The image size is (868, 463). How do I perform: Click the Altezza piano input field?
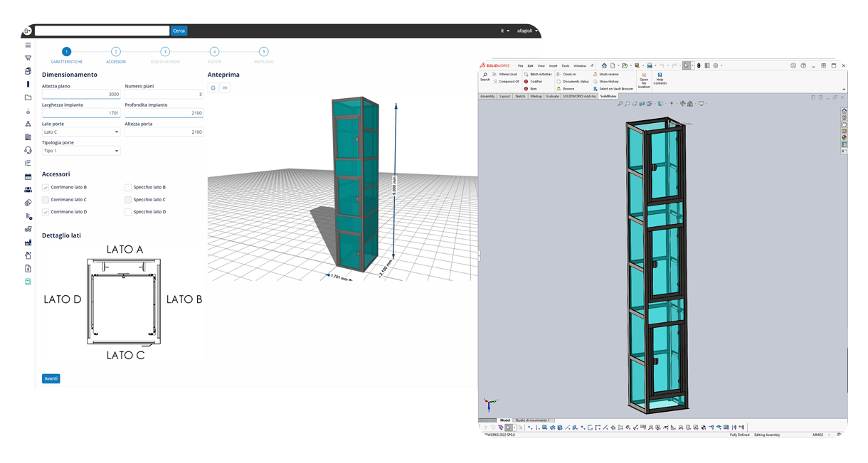click(x=81, y=94)
